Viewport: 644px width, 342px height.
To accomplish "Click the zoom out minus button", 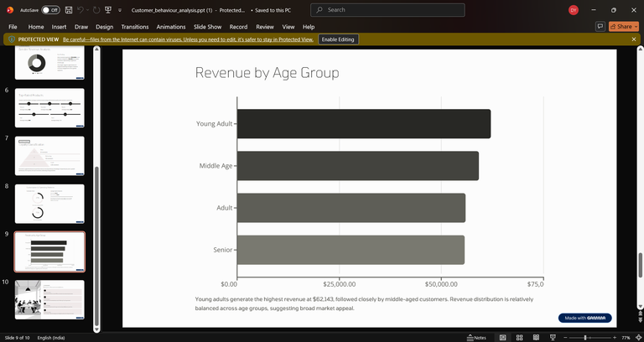I will [x=565, y=338].
